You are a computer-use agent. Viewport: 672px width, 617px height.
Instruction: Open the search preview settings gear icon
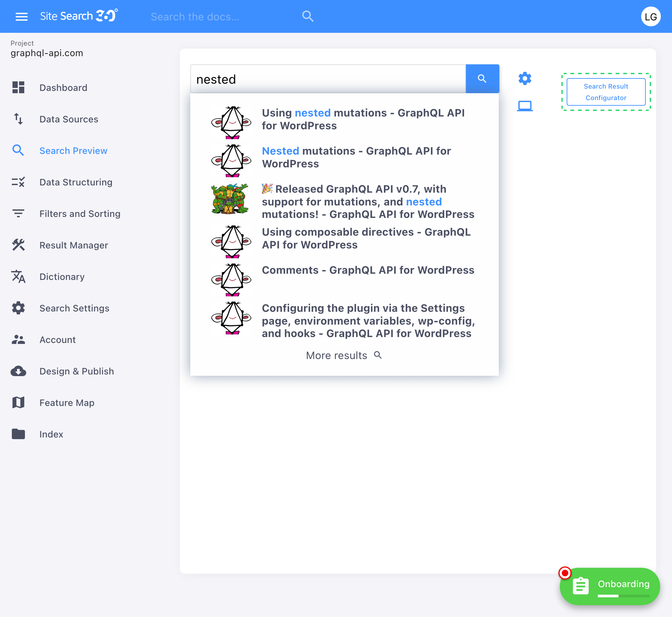[x=524, y=78]
